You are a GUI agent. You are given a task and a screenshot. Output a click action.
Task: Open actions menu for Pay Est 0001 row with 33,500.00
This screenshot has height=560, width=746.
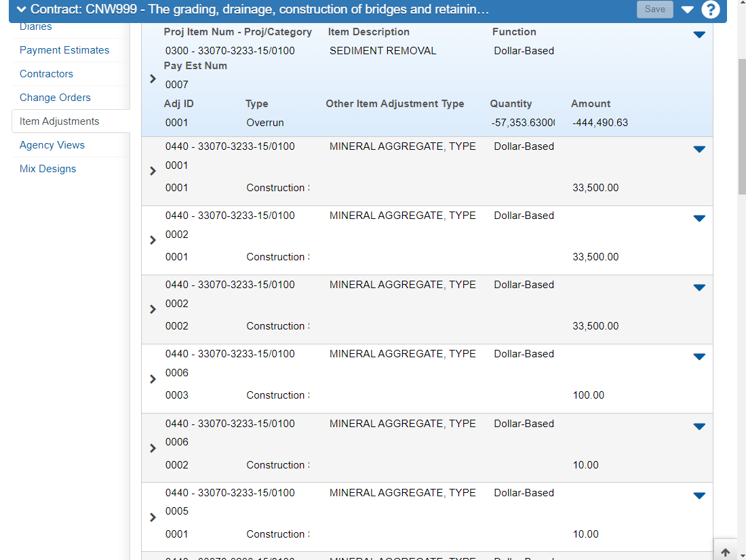coord(699,149)
